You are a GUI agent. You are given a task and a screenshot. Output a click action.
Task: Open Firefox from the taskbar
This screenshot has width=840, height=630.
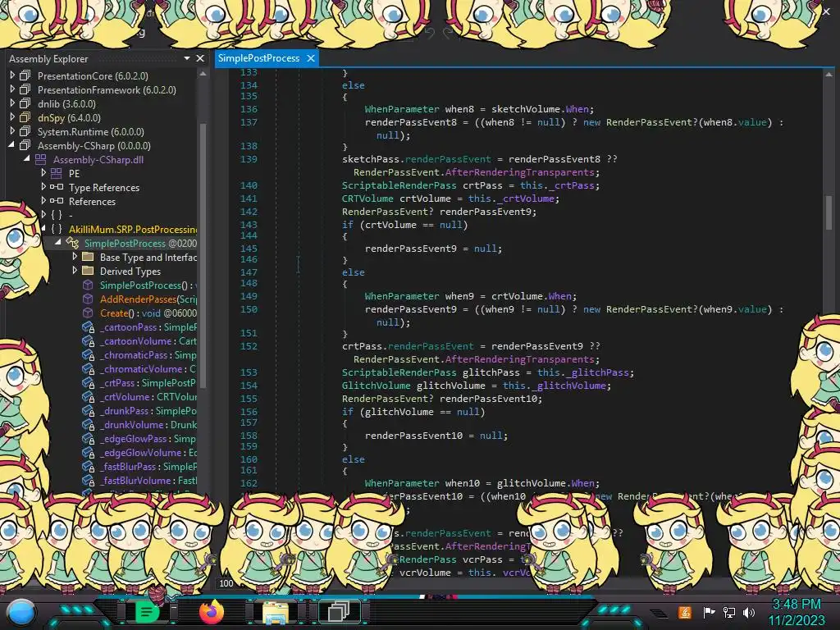click(x=212, y=612)
